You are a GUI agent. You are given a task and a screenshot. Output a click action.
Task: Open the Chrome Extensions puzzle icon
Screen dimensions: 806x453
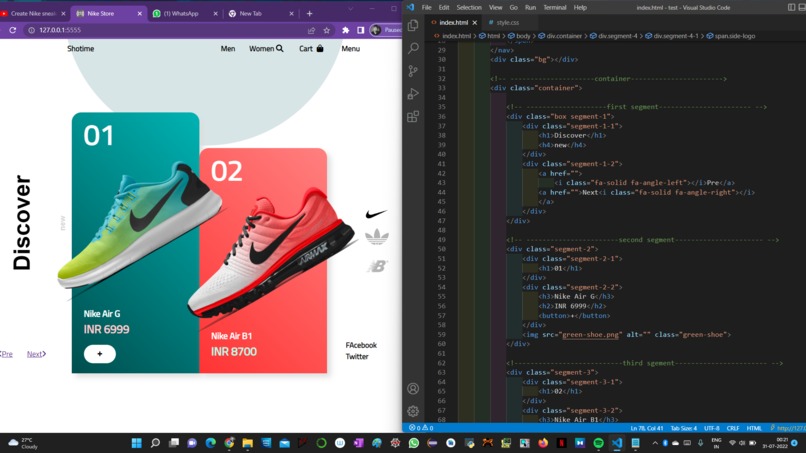click(345, 30)
